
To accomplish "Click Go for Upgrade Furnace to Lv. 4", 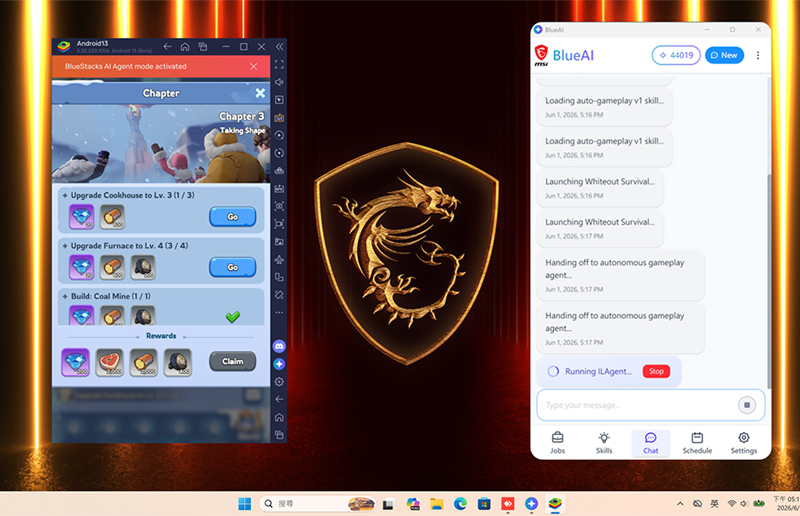I will coord(233,267).
